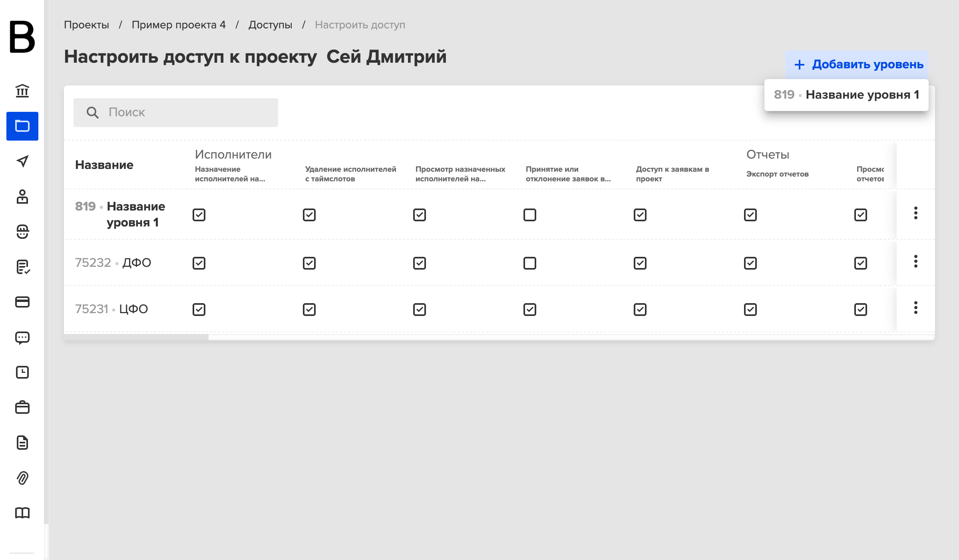
Task: Check Принятие или отклонение заявок for Название уровня 1
Action: 530,215
